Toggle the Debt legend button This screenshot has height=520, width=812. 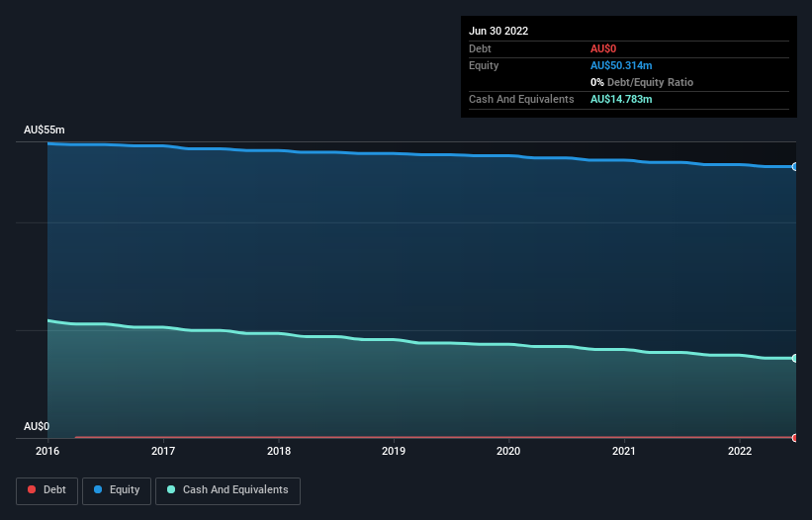pos(46,490)
